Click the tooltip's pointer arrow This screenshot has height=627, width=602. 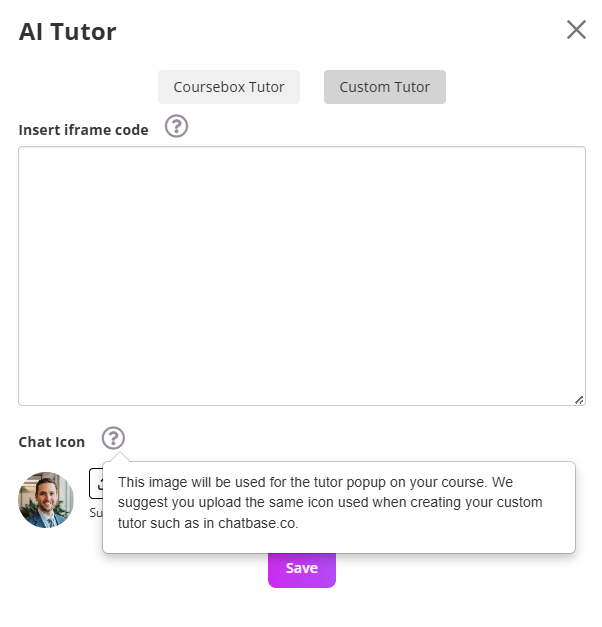pyautogui.click(x=121, y=456)
